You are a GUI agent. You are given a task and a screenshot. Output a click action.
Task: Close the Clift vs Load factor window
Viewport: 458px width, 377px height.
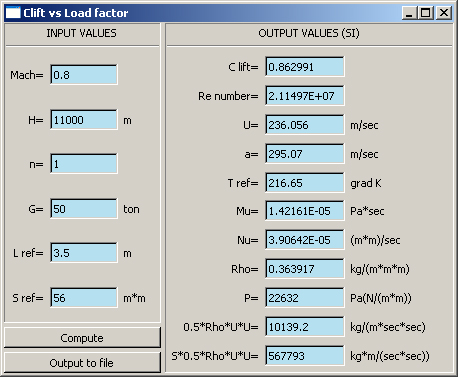(444, 13)
